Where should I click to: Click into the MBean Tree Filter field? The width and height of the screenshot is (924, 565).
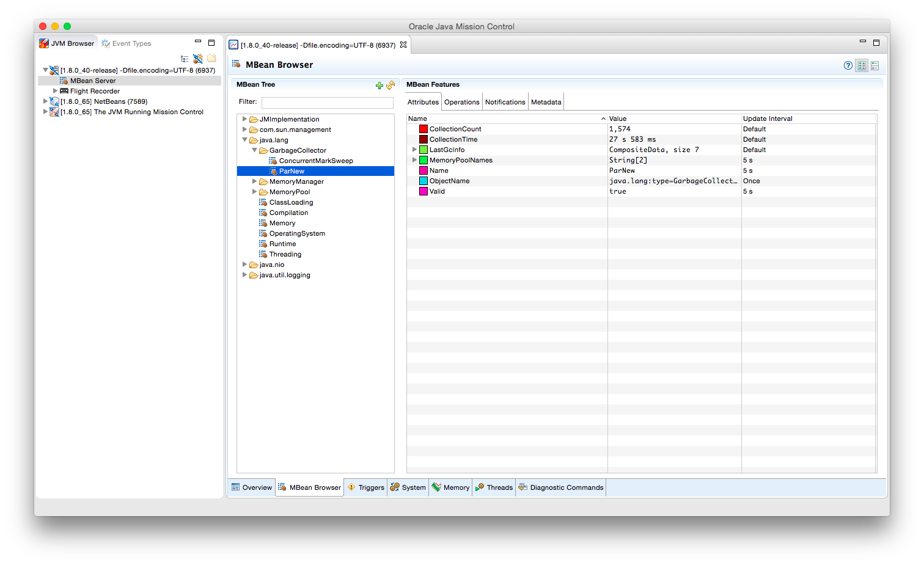pos(328,103)
